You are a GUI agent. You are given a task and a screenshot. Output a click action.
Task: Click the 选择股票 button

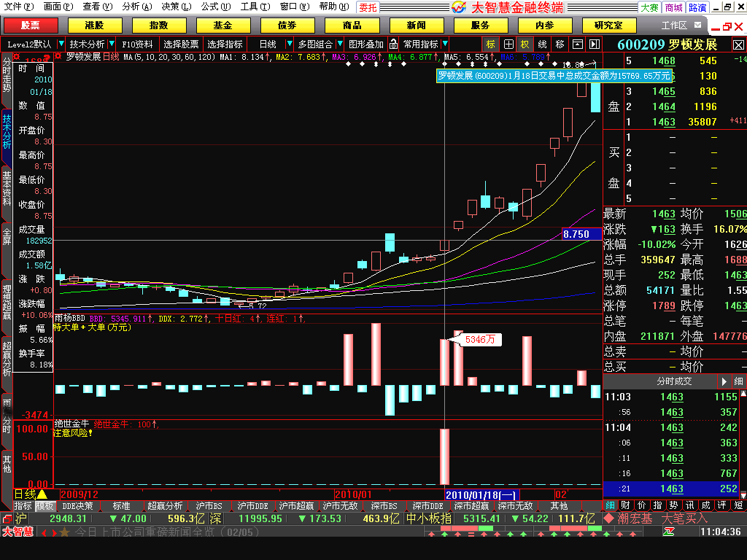pyautogui.click(x=181, y=44)
